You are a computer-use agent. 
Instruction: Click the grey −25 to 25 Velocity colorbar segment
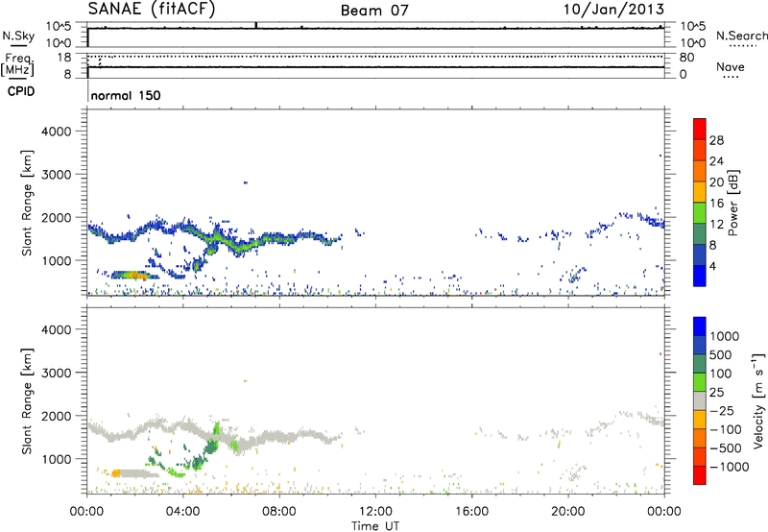click(700, 400)
